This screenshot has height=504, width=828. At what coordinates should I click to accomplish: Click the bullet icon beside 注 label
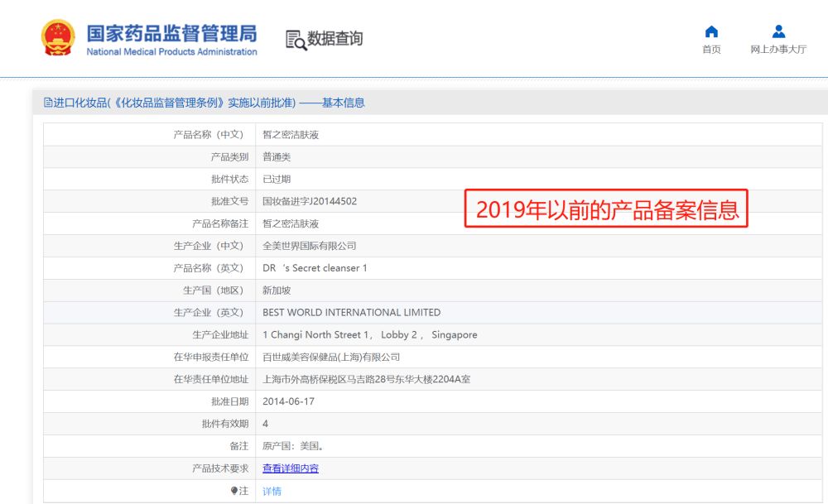tap(234, 491)
